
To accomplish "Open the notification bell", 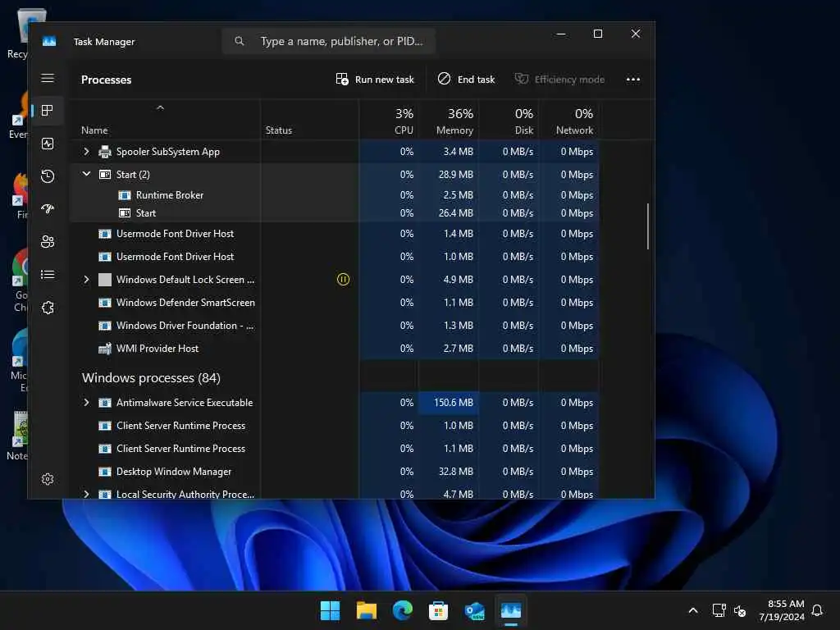I will pos(817,610).
